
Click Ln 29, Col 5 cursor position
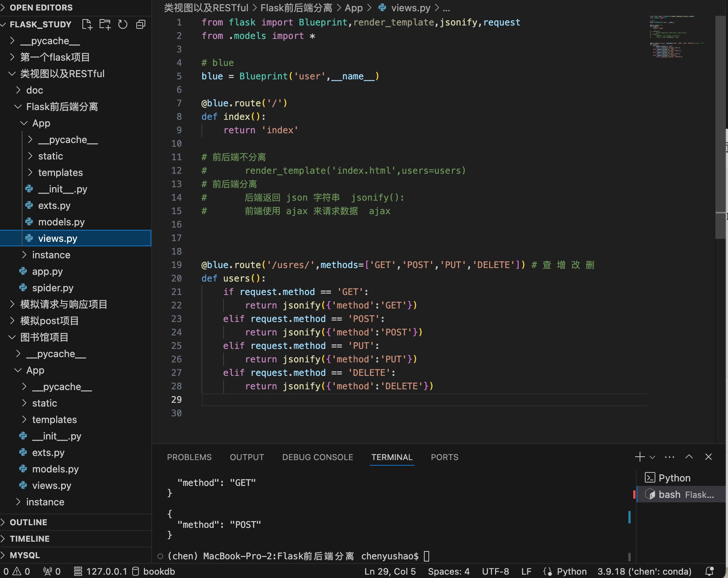(390, 571)
